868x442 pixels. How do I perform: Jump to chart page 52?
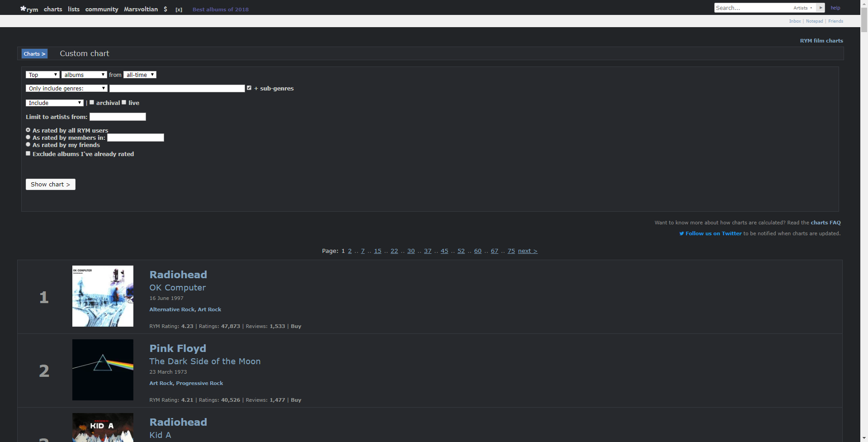461,251
